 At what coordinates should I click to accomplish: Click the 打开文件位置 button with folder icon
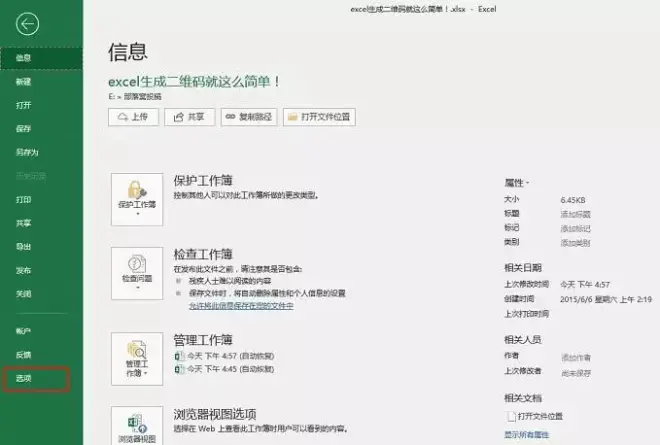point(319,117)
